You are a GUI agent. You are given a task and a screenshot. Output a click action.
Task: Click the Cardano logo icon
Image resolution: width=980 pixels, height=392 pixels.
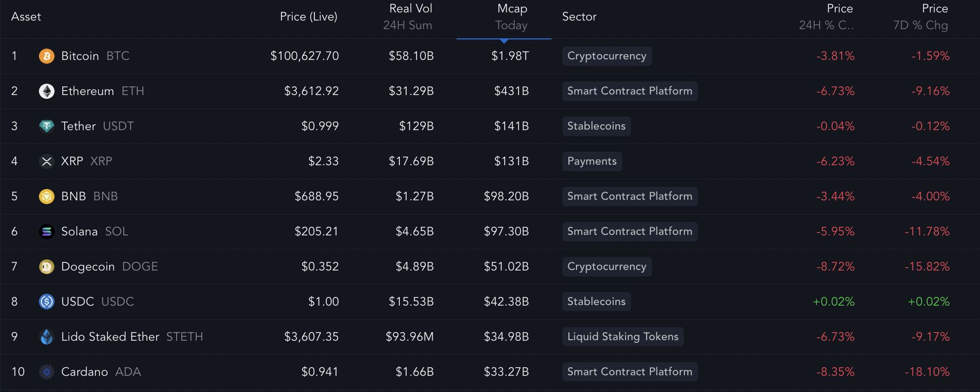47,372
